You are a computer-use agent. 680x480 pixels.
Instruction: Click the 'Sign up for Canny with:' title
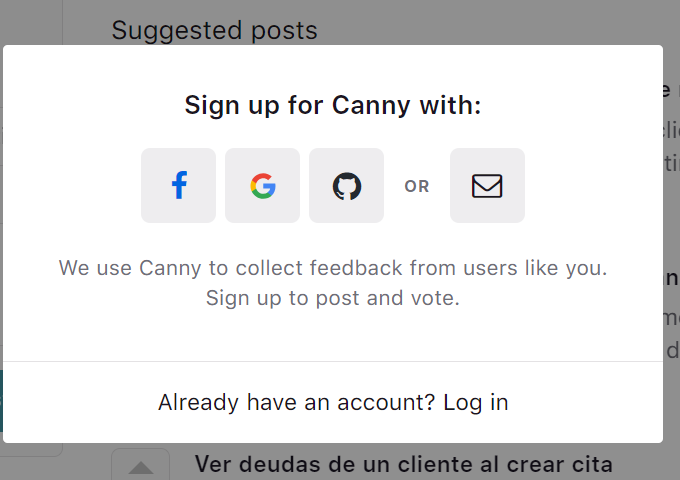click(333, 105)
